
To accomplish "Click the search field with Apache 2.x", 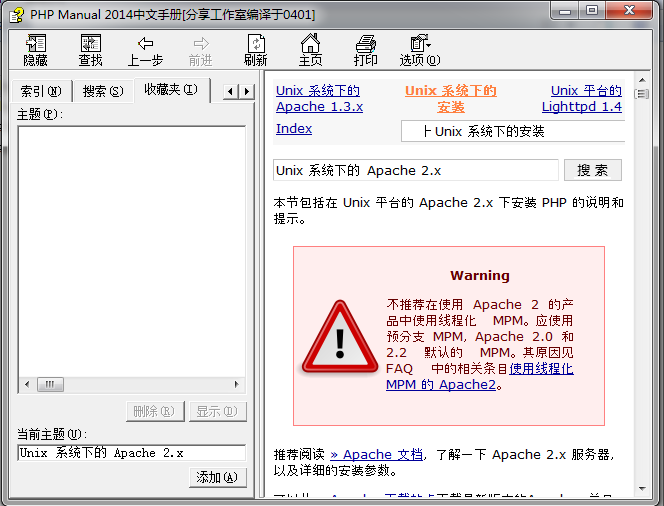I will tap(416, 170).
